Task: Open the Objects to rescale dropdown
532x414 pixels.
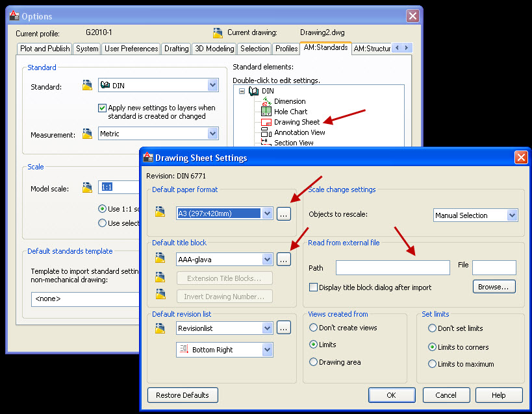Action: point(512,215)
